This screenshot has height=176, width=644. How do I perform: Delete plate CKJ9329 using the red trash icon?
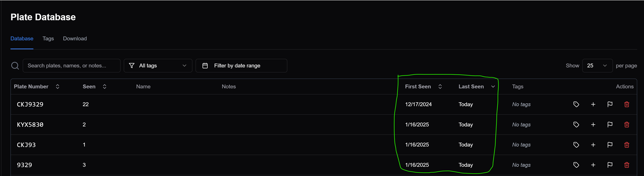tap(627, 104)
